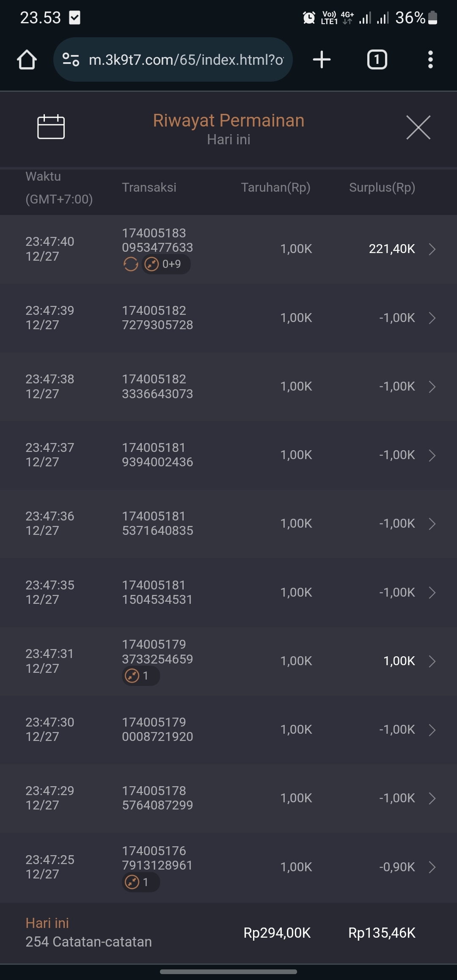Tap the site settings icon in address bar
The height and width of the screenshot is (980, 457).
[71, 60]
